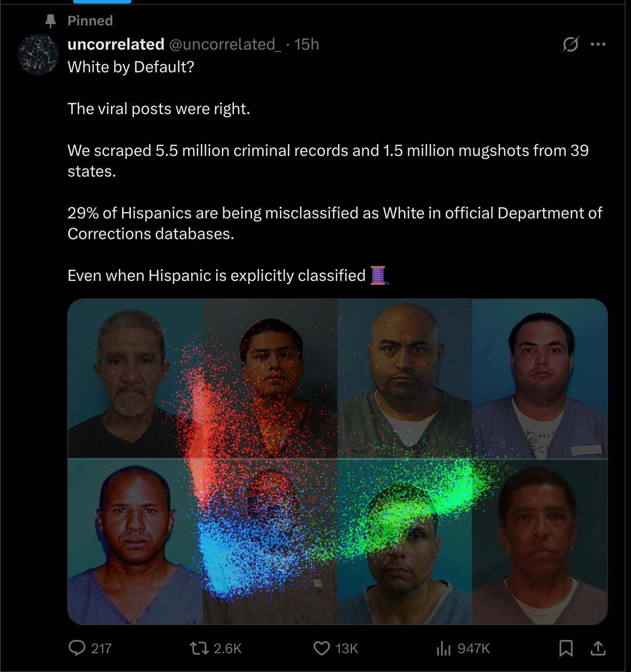The width and height of the screenshot is (631, 672).
Task: Click the thread spool emoji
Action: [378, 275]
